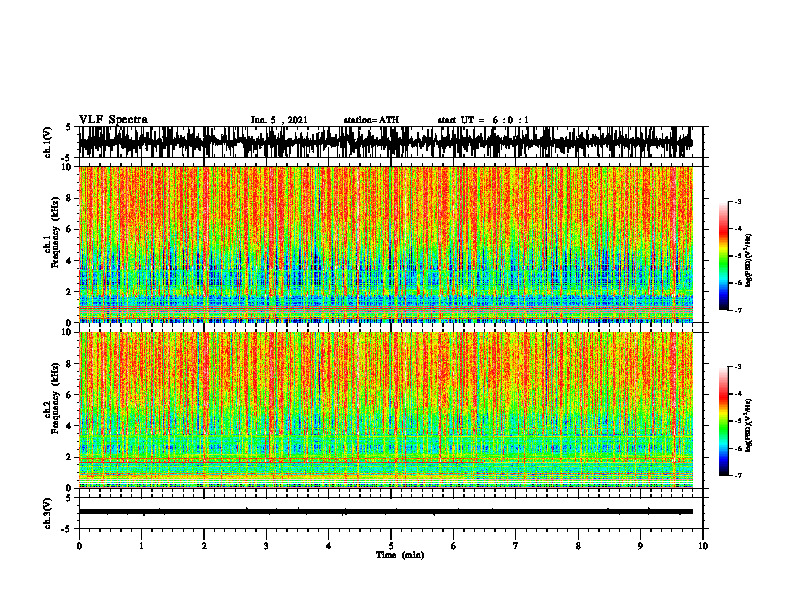
Task: Select the ch.2 color bar log(PSD) label
Action: 749,426
